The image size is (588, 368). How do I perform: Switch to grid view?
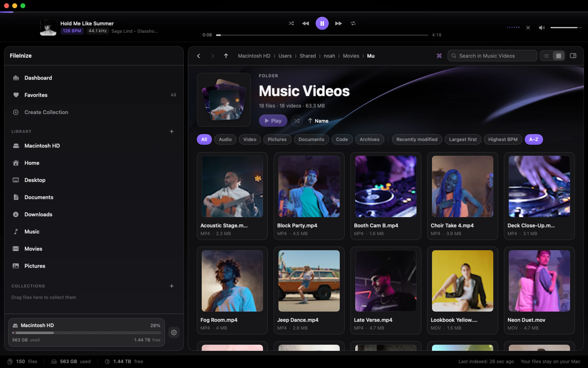tap(558, 56)
